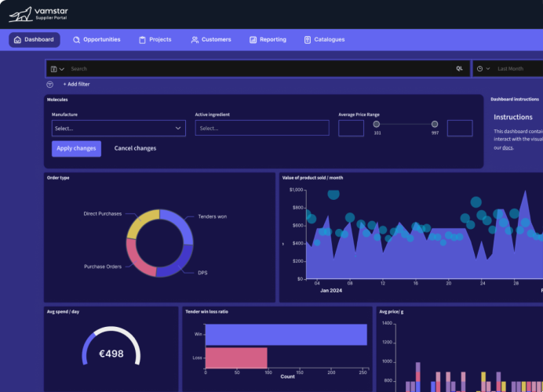Click the 'Avg spend / day' title
Viewport: 543px width, 392px height.
click(x=63, y=312)
